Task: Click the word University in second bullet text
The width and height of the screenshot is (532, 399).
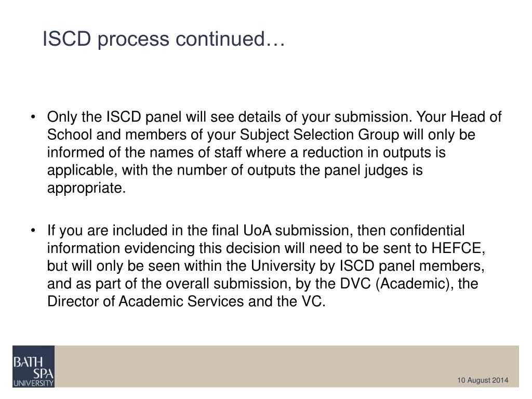Action: pos(283,266)
